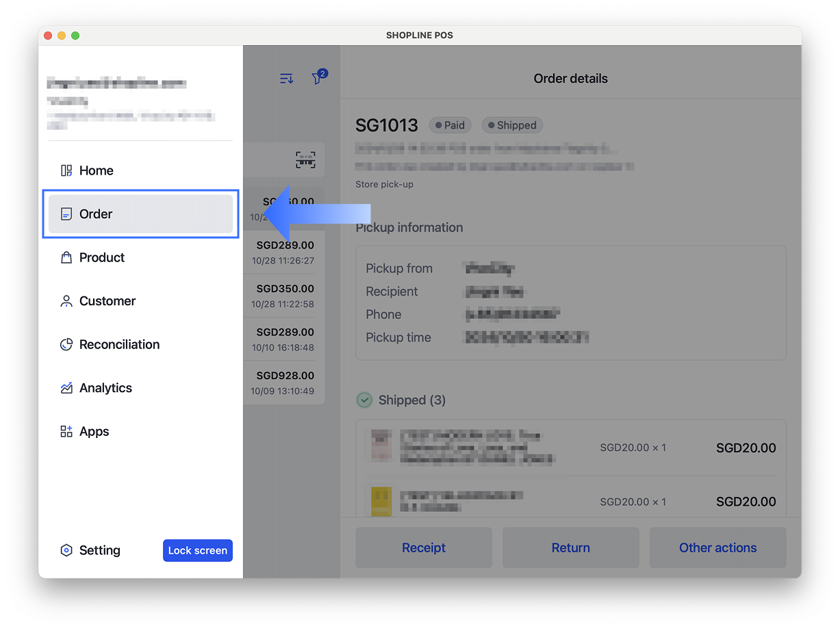Click the Pickup information heading

click(x=409, y=227)
